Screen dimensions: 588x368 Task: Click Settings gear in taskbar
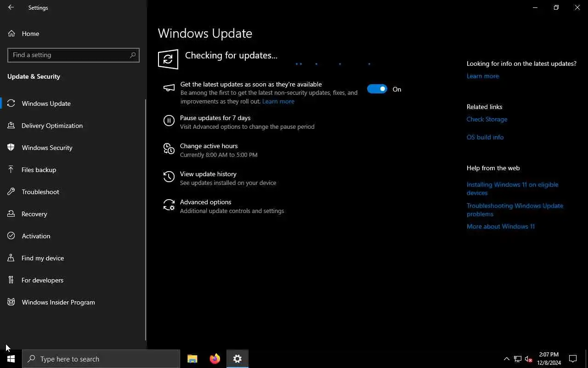tap(237, 359)
